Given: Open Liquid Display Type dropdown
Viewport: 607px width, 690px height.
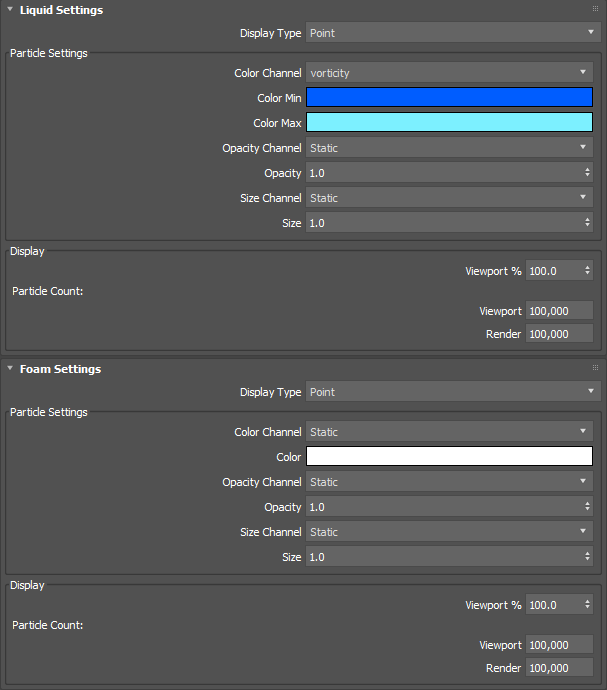Looking at the screenshot, I should pyautogui.click(x=452, y=33).
